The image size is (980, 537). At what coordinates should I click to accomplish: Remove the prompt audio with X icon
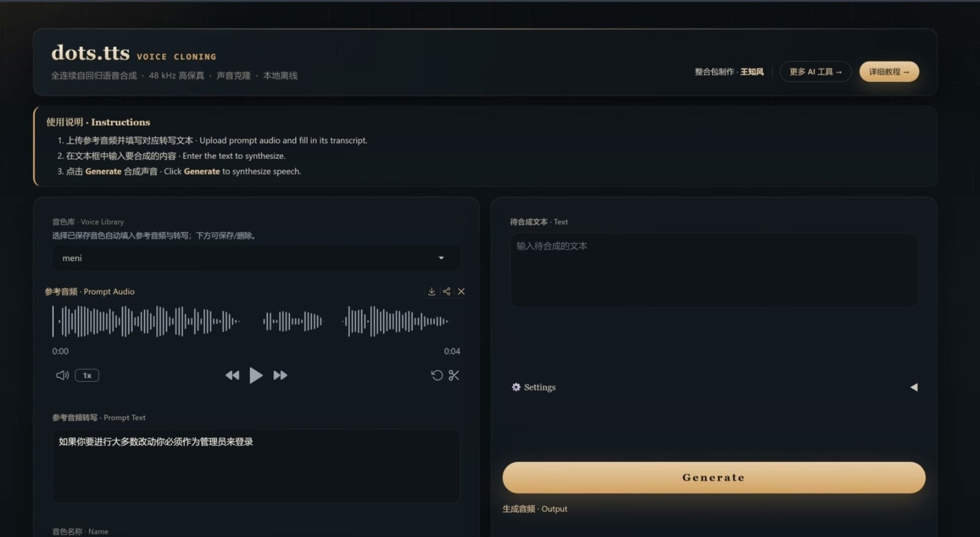461,292
